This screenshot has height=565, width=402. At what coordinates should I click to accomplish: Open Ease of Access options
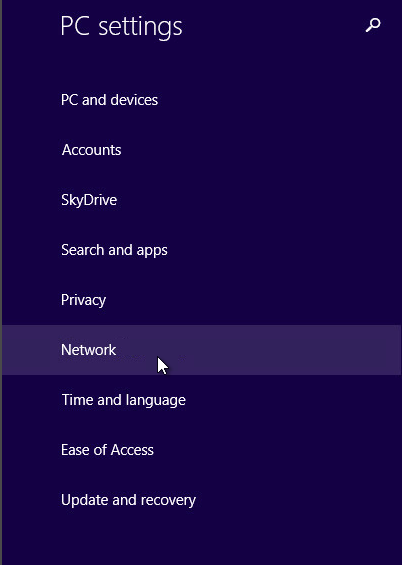tap(201, 450)
